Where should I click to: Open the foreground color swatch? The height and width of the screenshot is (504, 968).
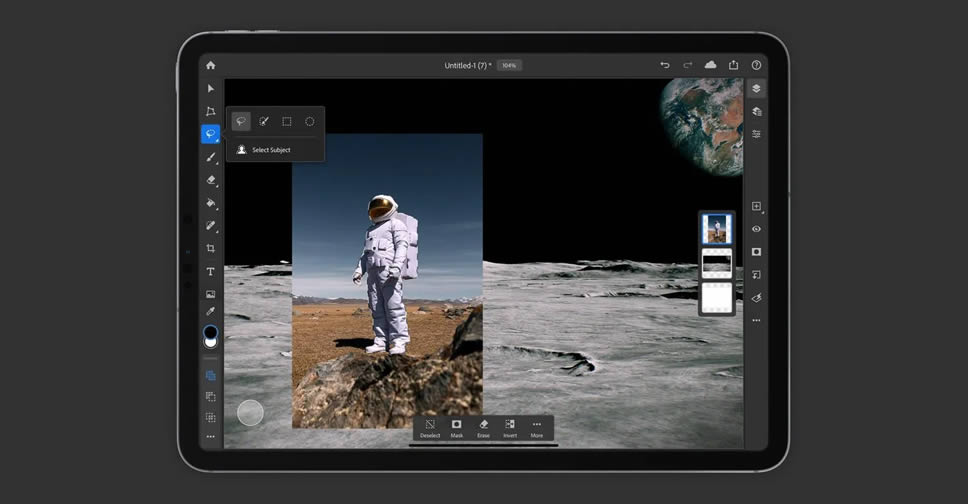click(x=211, y=331)
